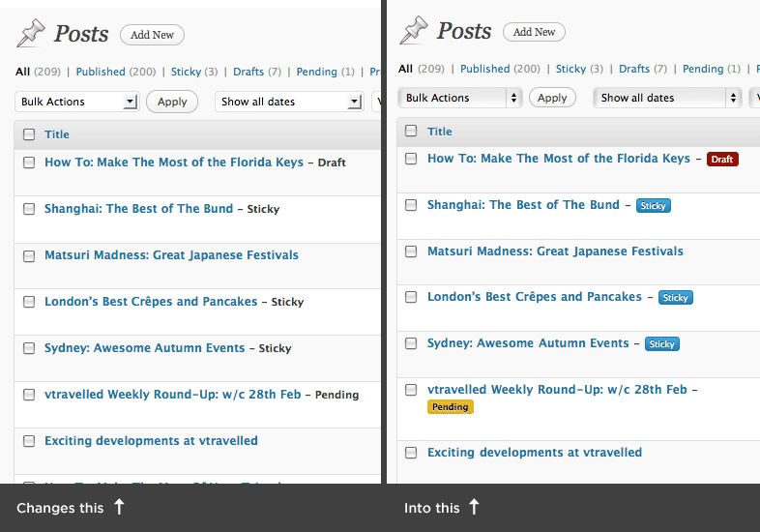Toggle select-all checkbox beside Title in right panel
This screenshot has width=760, height=532.
coord(411,132)
